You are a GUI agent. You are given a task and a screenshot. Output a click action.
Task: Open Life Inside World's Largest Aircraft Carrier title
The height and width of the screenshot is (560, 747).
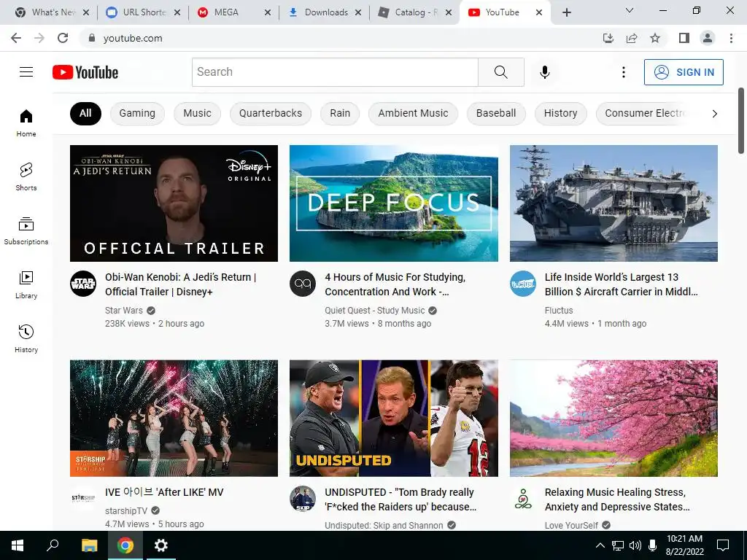click(x=622, y=284)
